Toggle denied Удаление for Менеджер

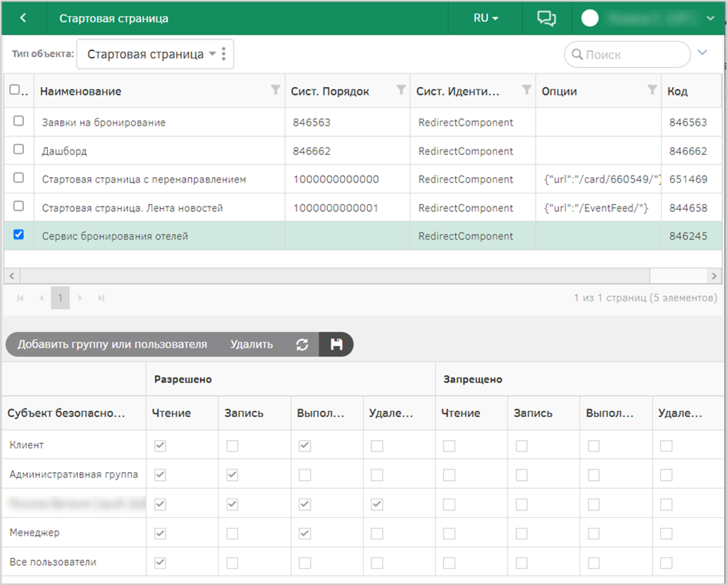[666, 534]
